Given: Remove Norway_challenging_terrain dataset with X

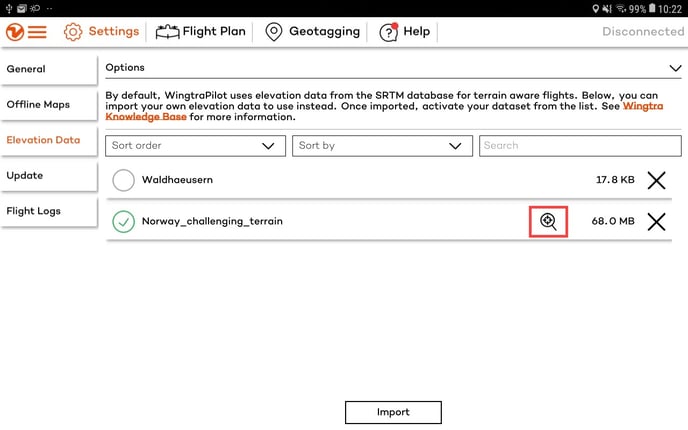Looking at the screenshot, I should click(656, 222).
